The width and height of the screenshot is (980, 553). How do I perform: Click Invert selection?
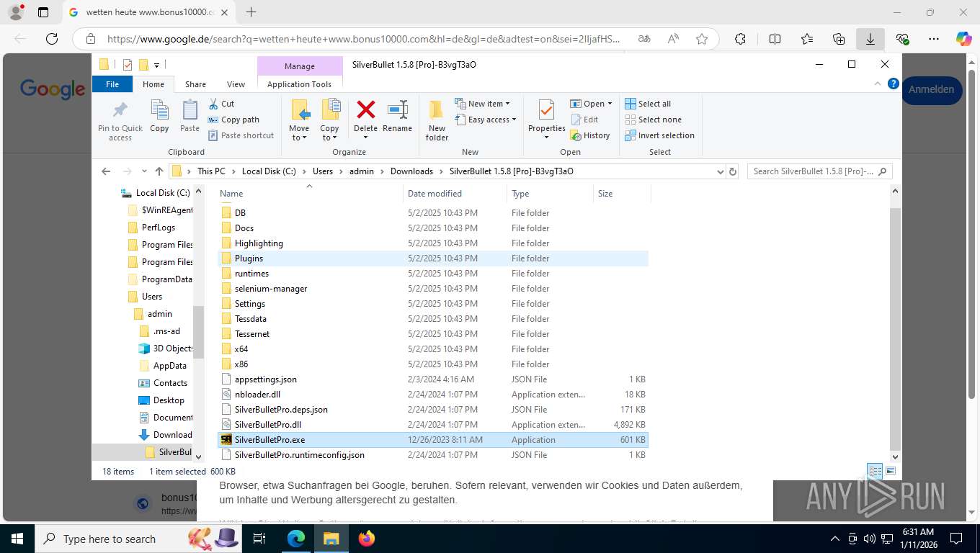[659, 135]
